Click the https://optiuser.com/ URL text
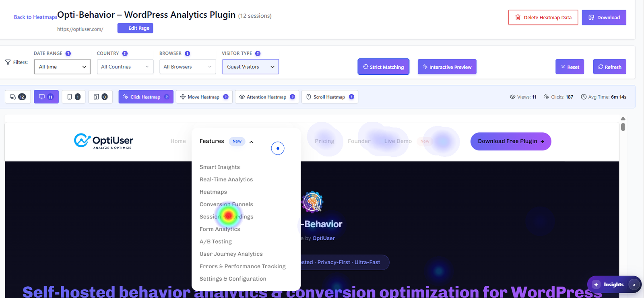644x298 pixels. 80,29
